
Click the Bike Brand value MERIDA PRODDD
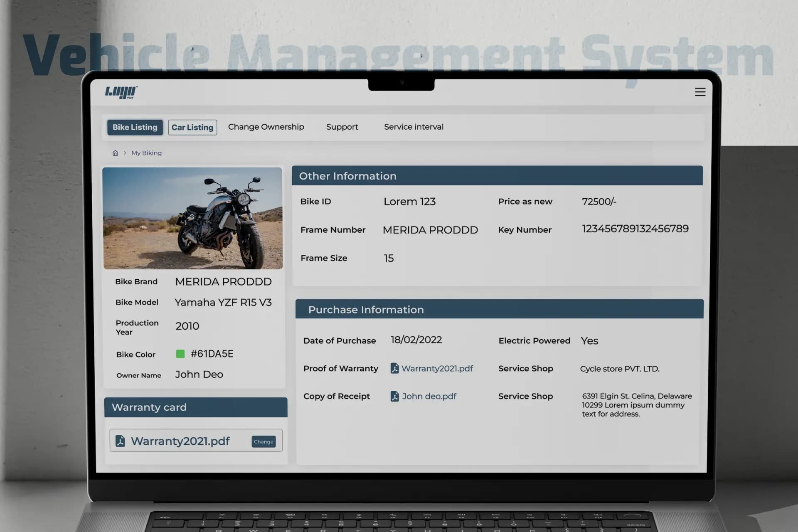[x=223, y=281]
